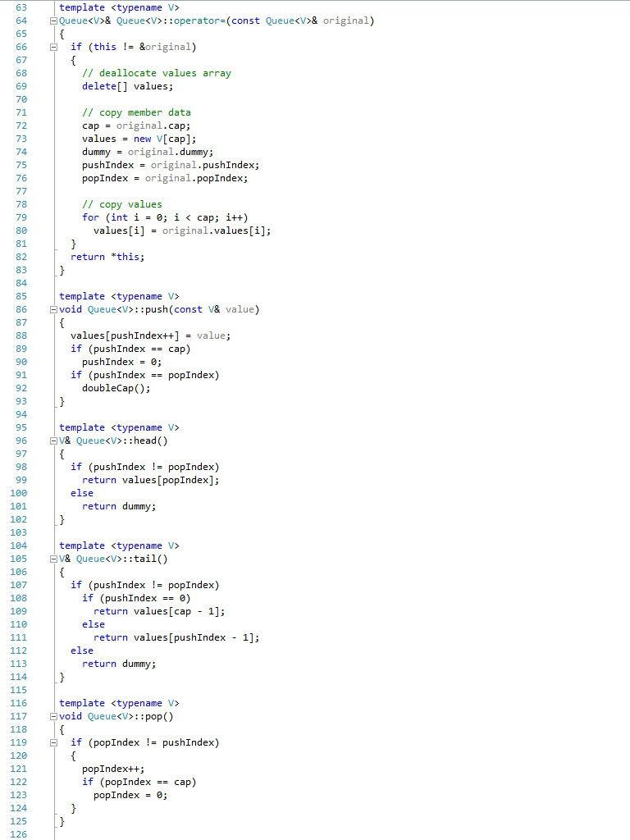Click 'popIndex = 0;' statement

click(x=130, y=795)
